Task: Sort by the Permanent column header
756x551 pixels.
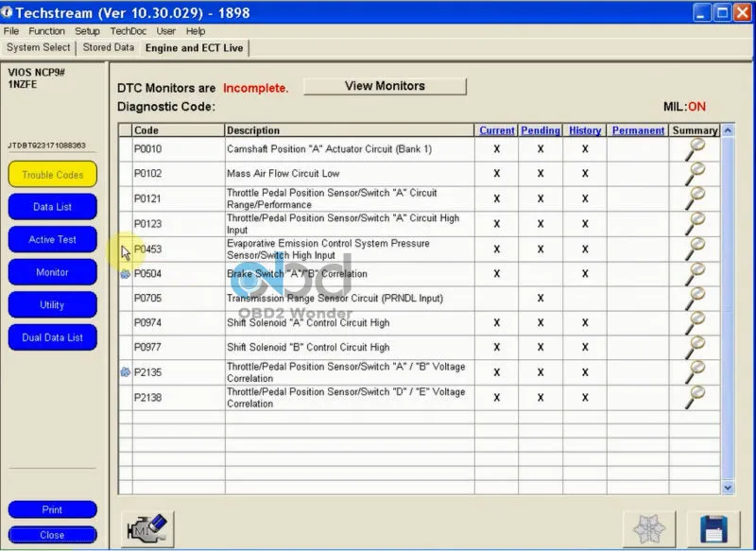Action: click(x=638, y=130)
